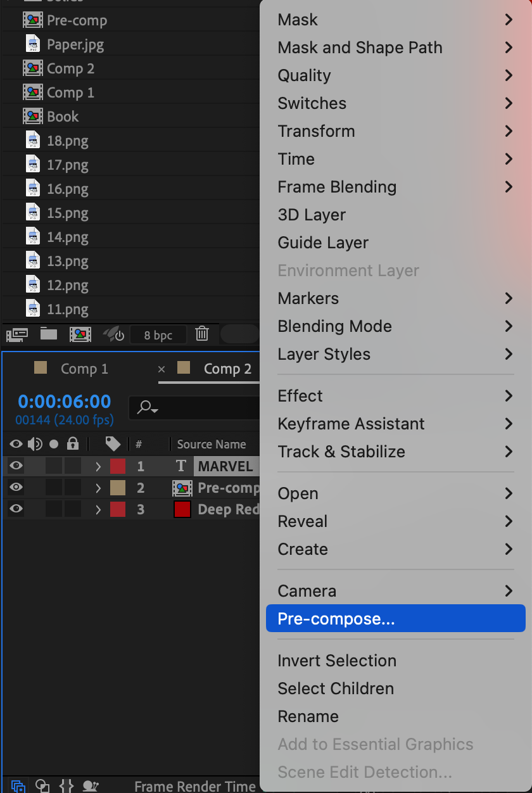This screenshot has width=532, height=793.
Task: Click the current time 0:00:06:00 display
Action: point(64,402)
